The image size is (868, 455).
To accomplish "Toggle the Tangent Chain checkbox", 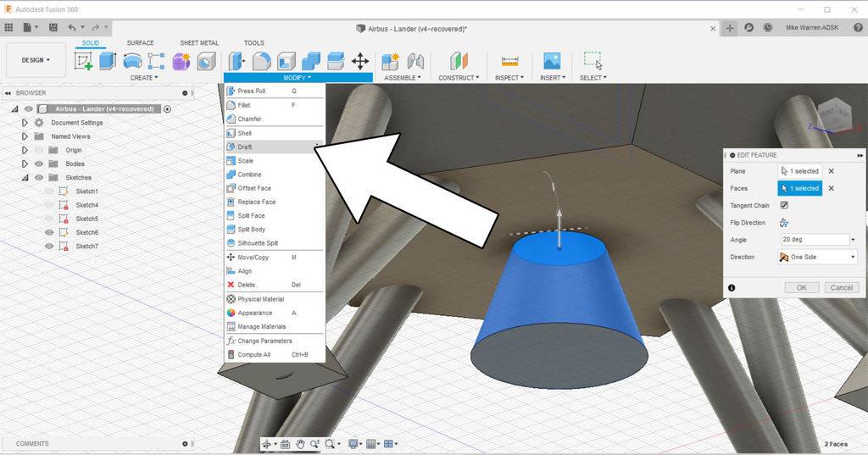I will 784,205.
